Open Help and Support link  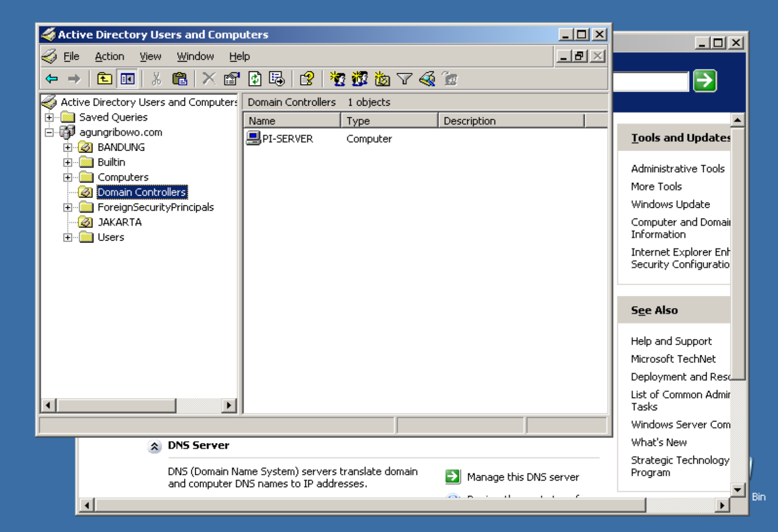click(x=671, y=341)
